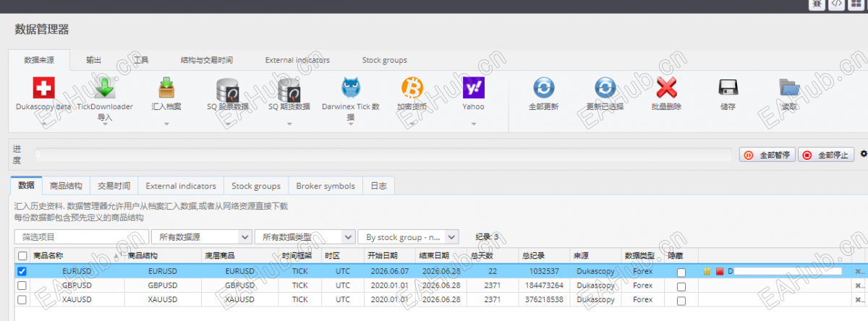Open SQ 股票数据 database icon

(228, 90)
